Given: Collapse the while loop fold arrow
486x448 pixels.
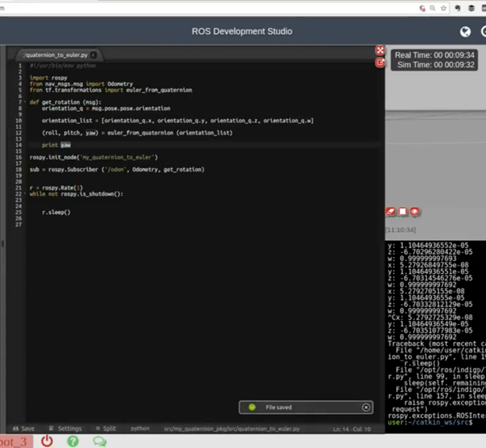Looking at the screenshot, I should point(25,194).
